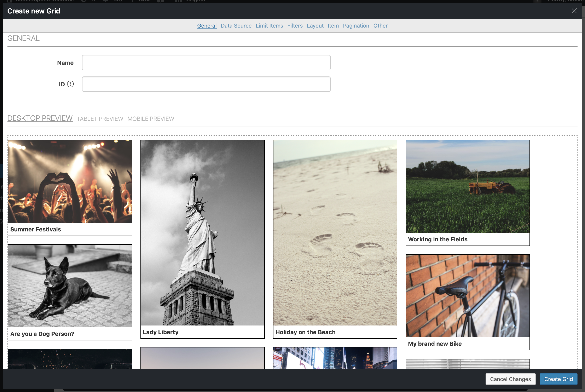Click the Are you a Dog Person? title
Screen dimensions: 585x392
click(42, 334)
